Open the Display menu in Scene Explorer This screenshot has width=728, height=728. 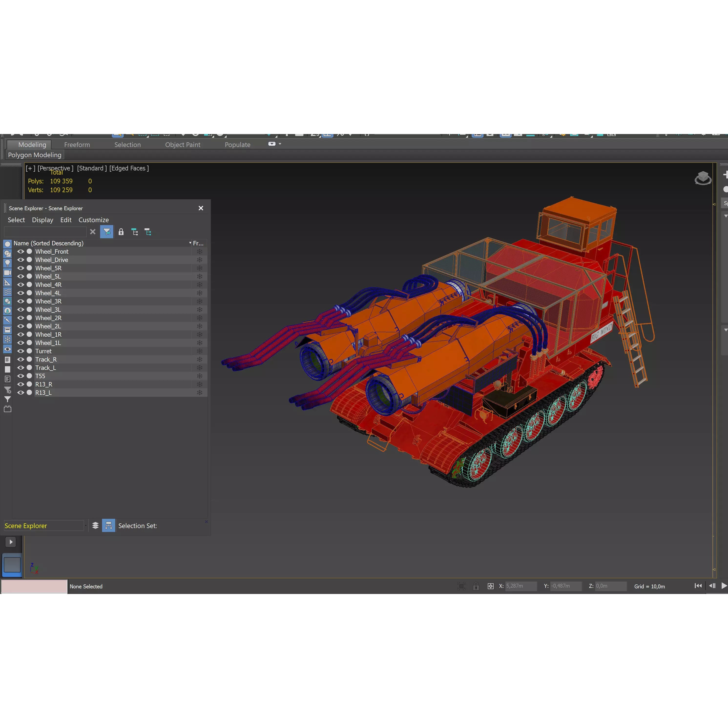pyautogui.click(x=42, y=220)
